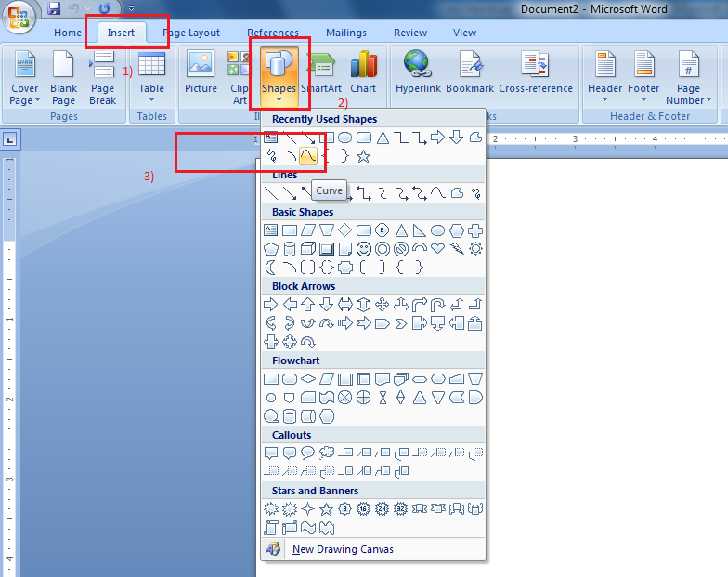Select the scribble shape in Recently Used Shapes
728x577 pixels.
coord(271,156)
